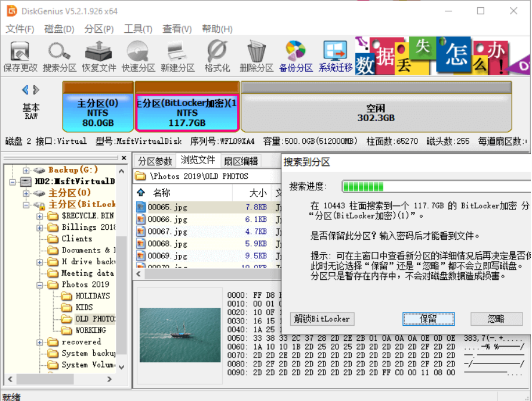The height and width of the screenshot is (401, 532).
Task: Start the System Migration (系统迁移) tool
Action: click(x=335, y=56)
